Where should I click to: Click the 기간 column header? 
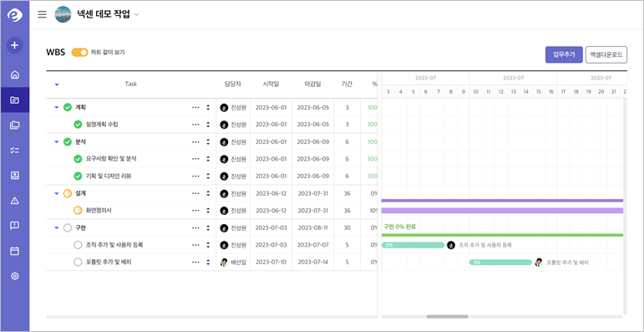[x=347, y=84]
